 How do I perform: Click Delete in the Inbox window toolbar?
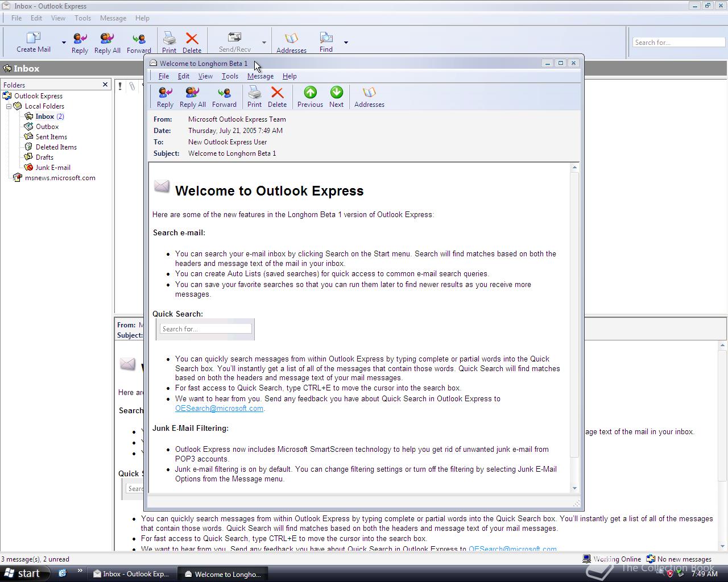pyautogui.click(x=192, y=43)
